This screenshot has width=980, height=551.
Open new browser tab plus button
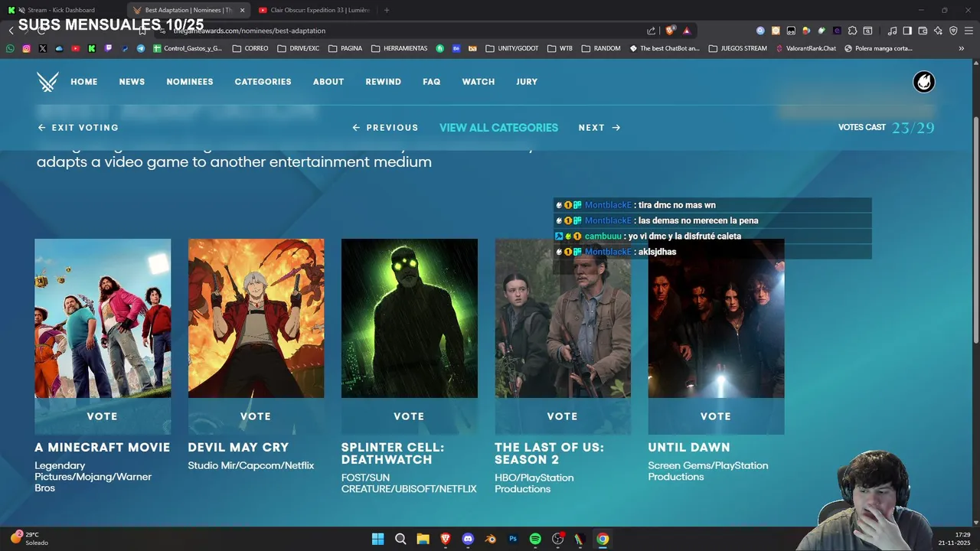[x=387, y=10]
